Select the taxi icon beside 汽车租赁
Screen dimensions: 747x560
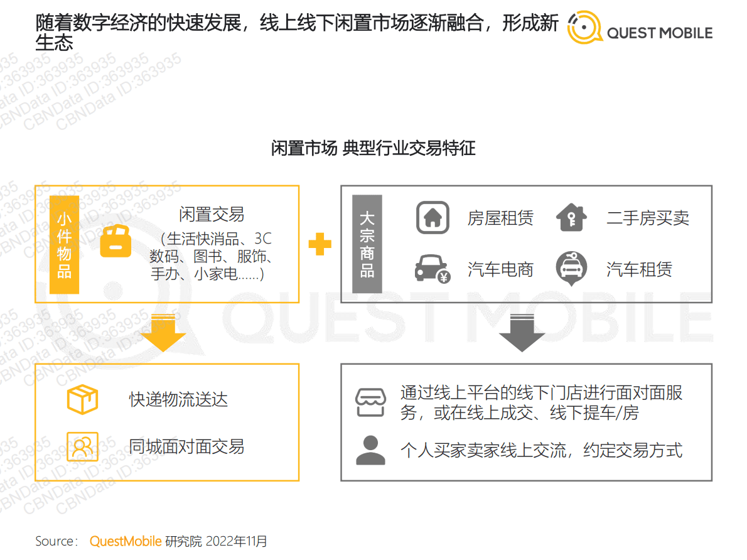click(x=571, y=269)
